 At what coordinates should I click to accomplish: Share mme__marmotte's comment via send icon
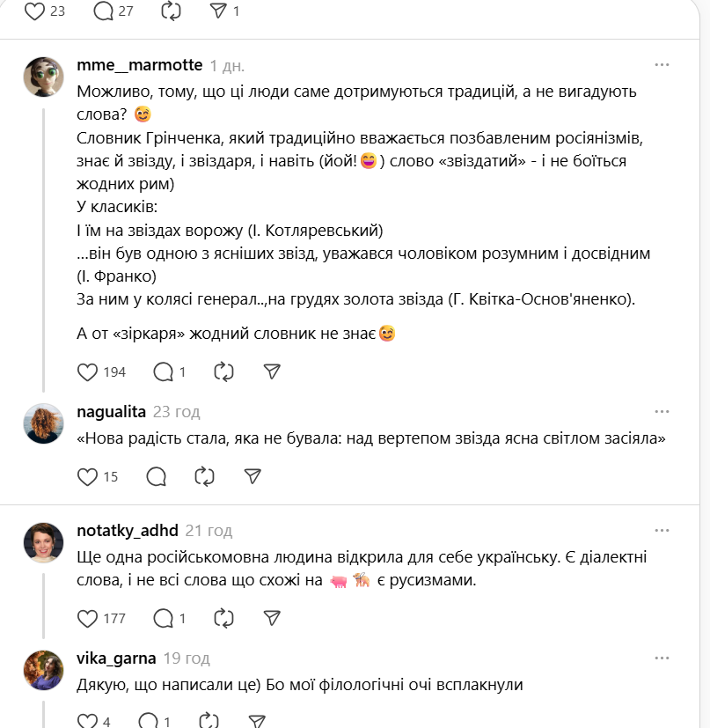pyautogui.click(x=272, y=372)
